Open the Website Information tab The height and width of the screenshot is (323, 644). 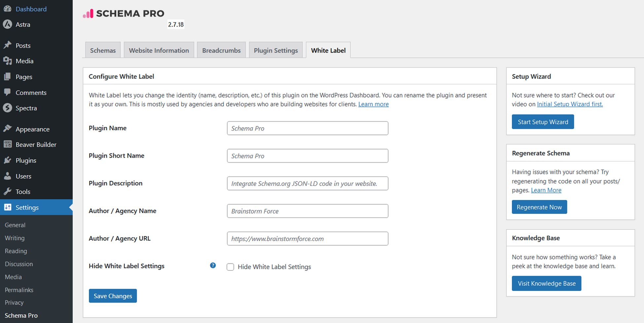point(159,50)
